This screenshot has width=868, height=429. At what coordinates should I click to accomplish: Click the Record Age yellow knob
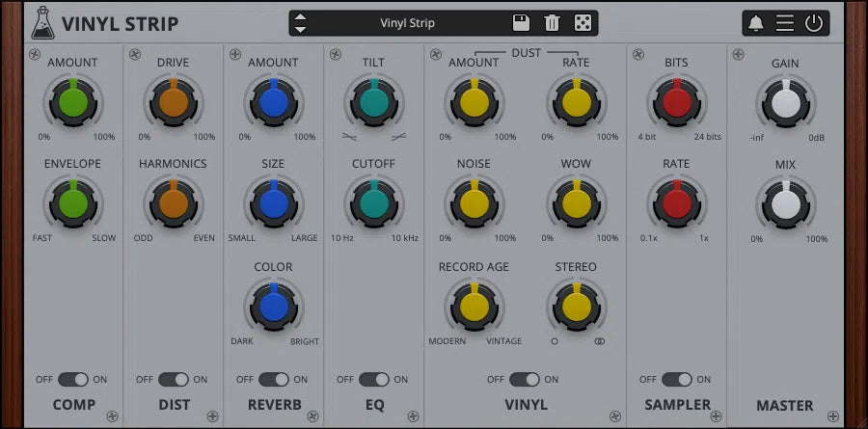[x=474, y=306]
